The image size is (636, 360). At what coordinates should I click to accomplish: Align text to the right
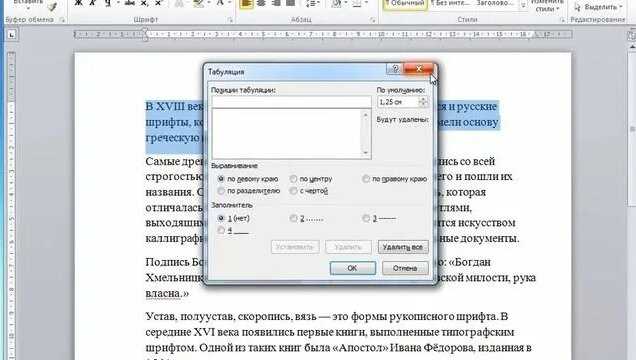coord(276,3)
